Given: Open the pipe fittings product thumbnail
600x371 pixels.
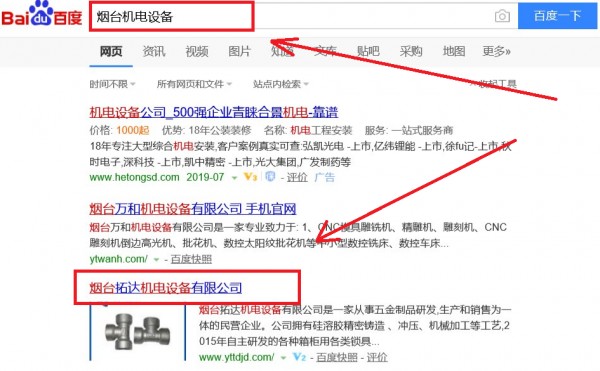Looking at the screenshot, I should pyautogui.click(x=138, y=332).
